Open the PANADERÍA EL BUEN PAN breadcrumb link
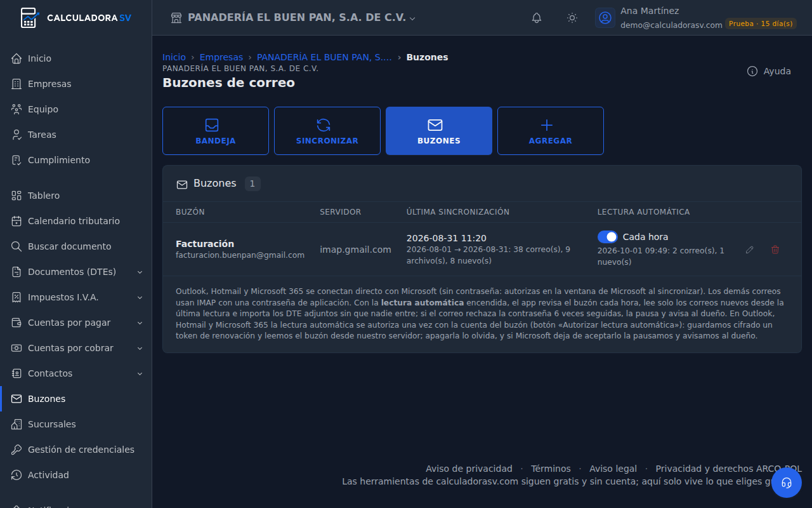This screenshot has height=508, width=812. click(324, 57)
